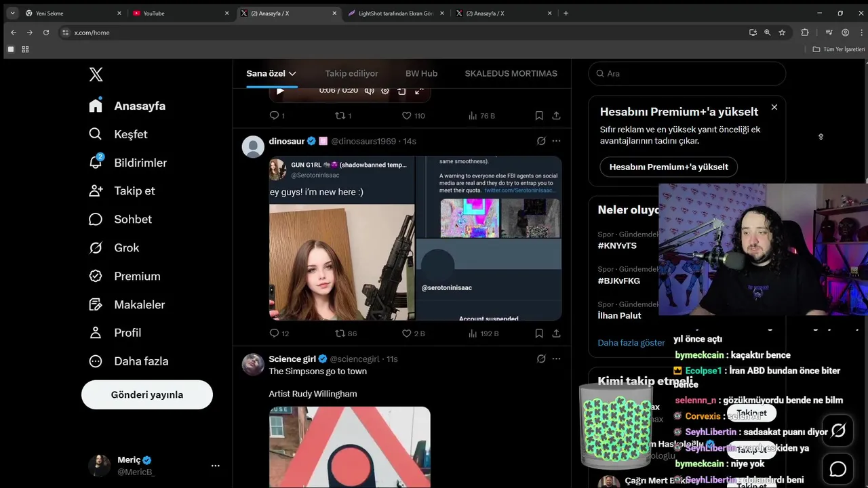Bookmark dinosaur's post
Image resolution: width=868 pixels, height=488 pixels.
coord(539,333)
